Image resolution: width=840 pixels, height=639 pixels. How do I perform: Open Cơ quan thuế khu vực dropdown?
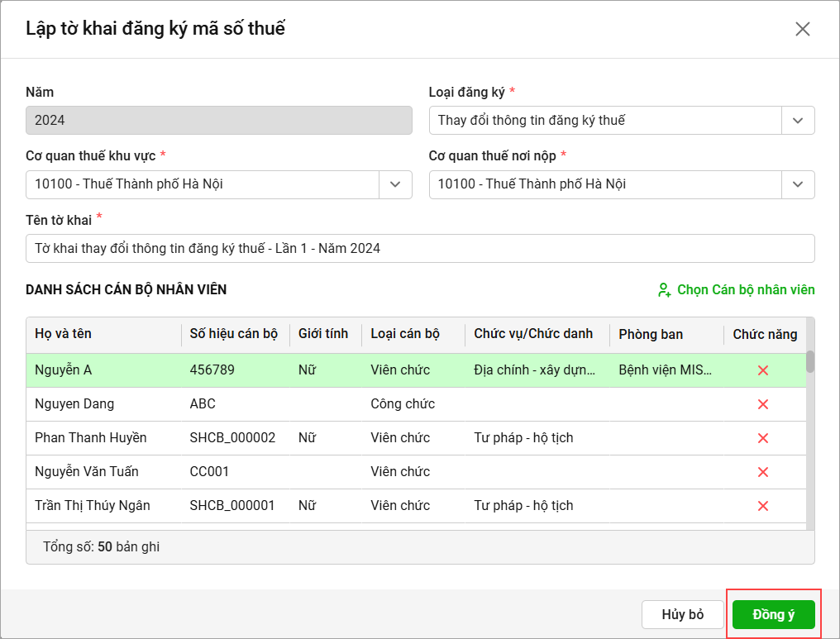point(395,184)
